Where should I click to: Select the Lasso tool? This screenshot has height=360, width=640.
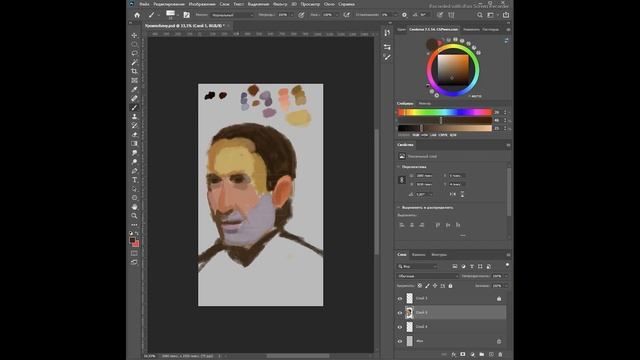click(x=134, y=53)
